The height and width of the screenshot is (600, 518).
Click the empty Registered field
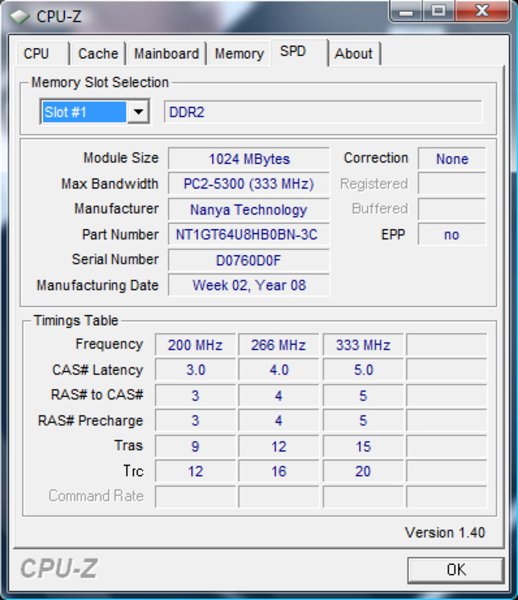[x=452, y=184]
